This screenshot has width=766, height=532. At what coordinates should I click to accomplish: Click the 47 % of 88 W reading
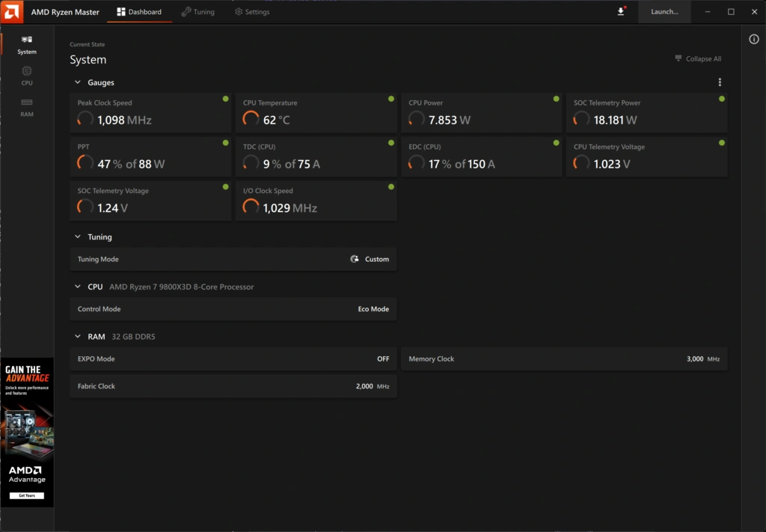tap(131, 164)
